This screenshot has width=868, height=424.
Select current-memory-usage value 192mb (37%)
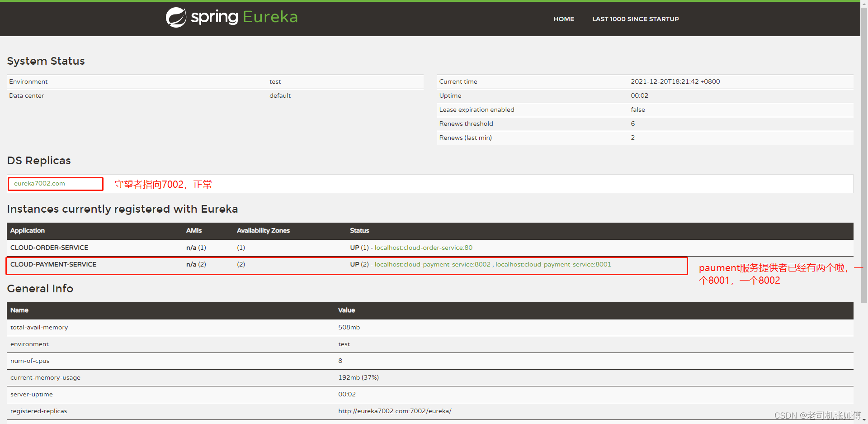359,377
